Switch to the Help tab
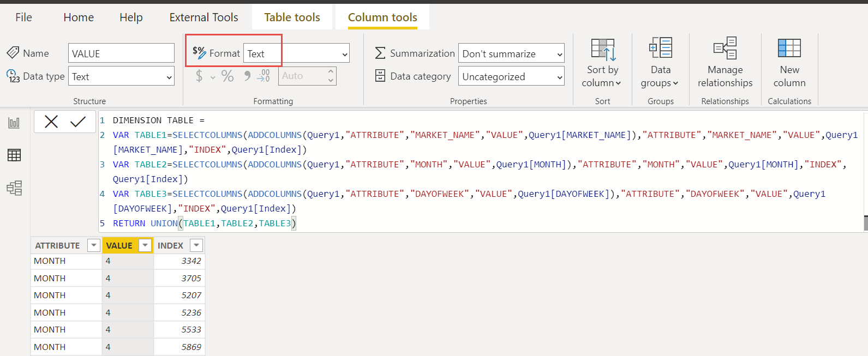Screen dimensions: 868x356 point(131,17)
